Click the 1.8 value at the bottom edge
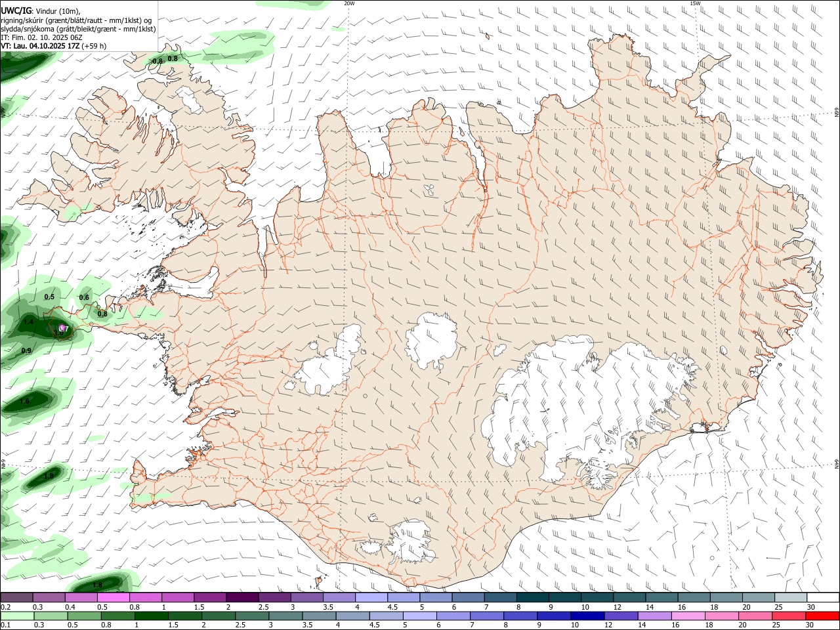This screenshot has height=630, width=840. point(98,585)
